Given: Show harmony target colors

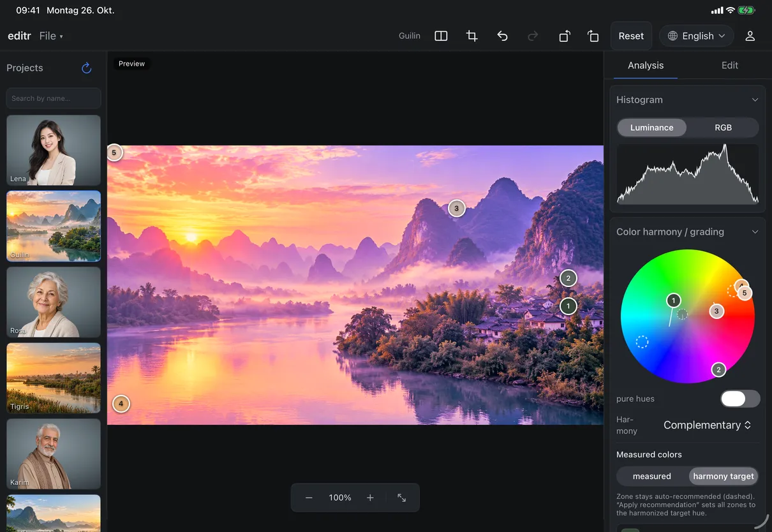Looking at the screenshot, I should (724, 476).
